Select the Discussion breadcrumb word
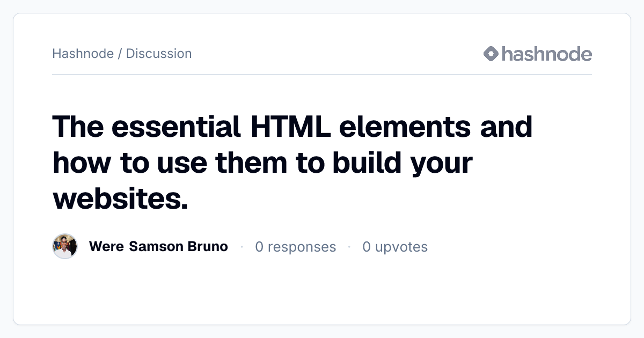This screenshot has width=644, height=338. tap(159, 54)
